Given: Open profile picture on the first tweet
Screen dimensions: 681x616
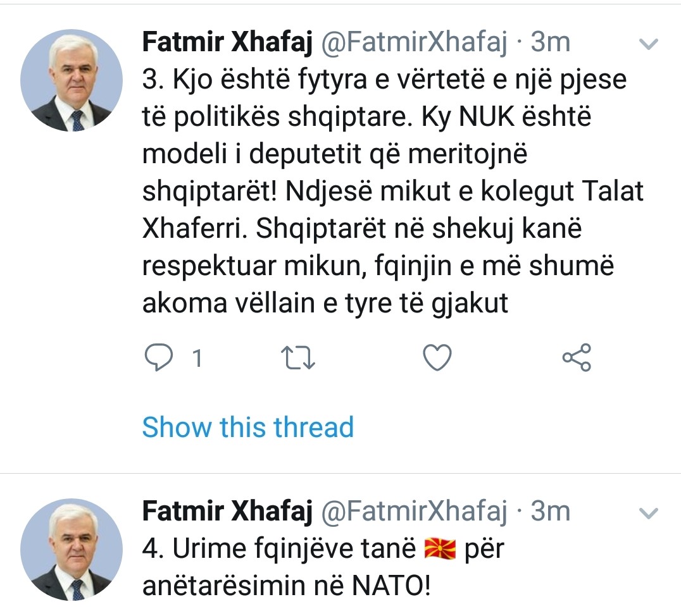Looking at the screenshot, I should tap(71, 80).
